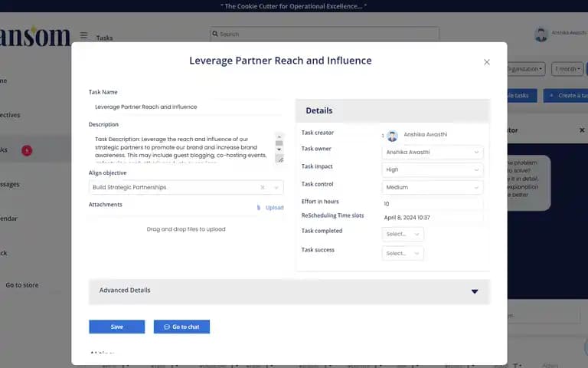Click the Create a task button

[566, 96]
